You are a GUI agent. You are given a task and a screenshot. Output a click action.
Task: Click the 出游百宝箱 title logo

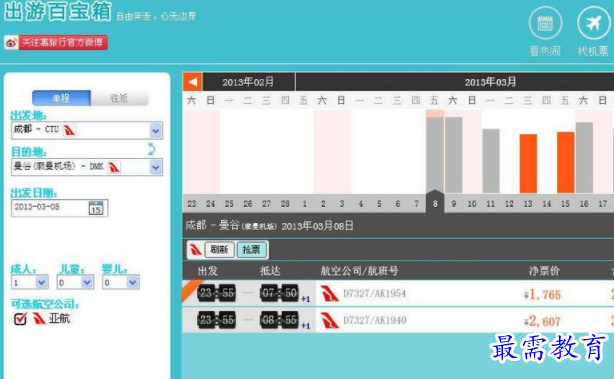click(58, 11)
